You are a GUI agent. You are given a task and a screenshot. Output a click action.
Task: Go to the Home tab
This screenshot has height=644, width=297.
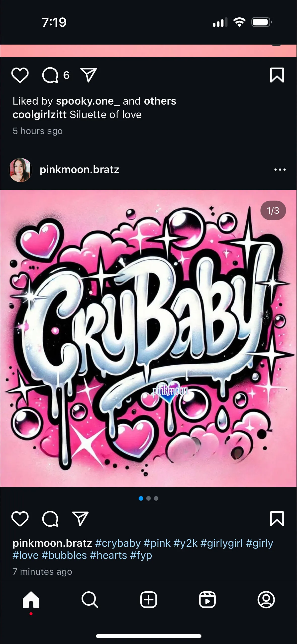coord(31,600)
